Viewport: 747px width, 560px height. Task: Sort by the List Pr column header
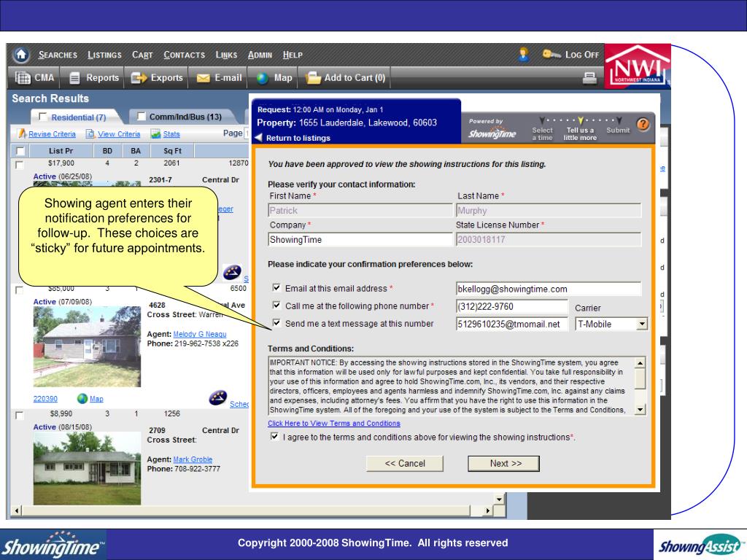[61, 151]
